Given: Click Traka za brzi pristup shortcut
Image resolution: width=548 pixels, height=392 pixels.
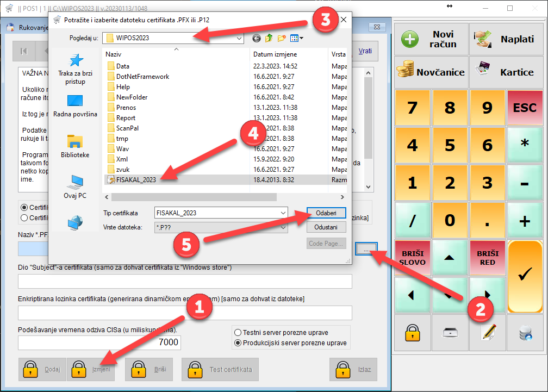Looking at the screenshot, I should pyautogui.click(x=76, y=69).
